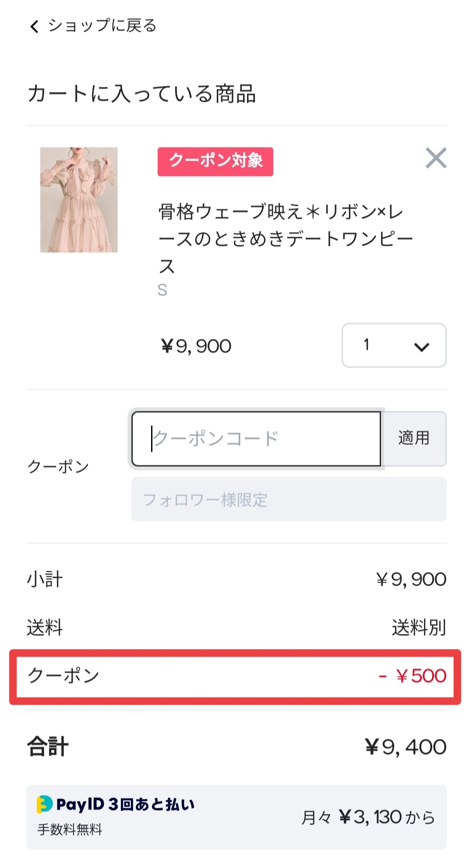
Task: Return to shop via ショップに戻る link
Action: point(102,26)
